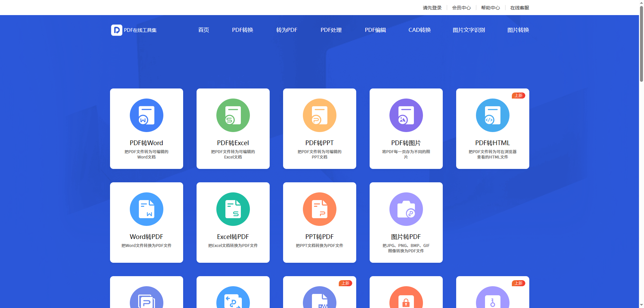The image size is (644, 308).
Task: Click the overlapping pages icon in bottom row
Action: click(147, 297)
